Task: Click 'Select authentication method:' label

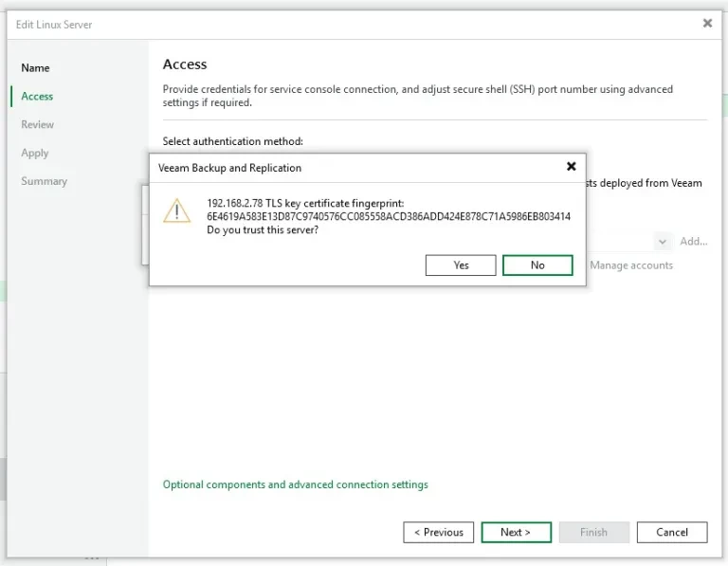Action: [232, 141]
